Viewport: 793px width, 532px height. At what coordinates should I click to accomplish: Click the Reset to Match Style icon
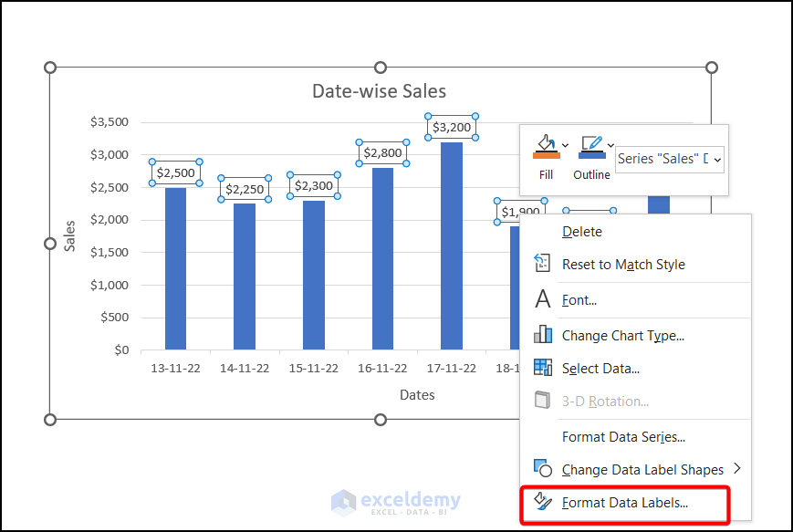click(543, 265)
